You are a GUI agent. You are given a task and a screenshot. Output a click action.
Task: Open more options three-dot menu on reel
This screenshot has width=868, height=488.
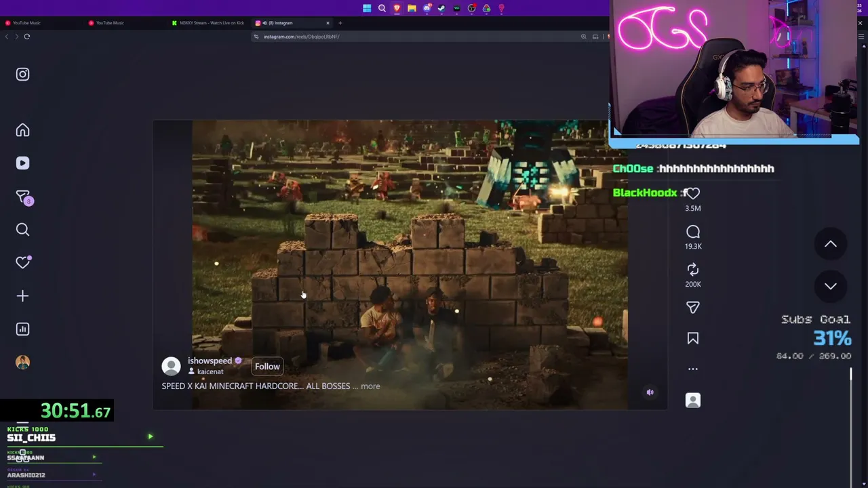coord(692,369)
